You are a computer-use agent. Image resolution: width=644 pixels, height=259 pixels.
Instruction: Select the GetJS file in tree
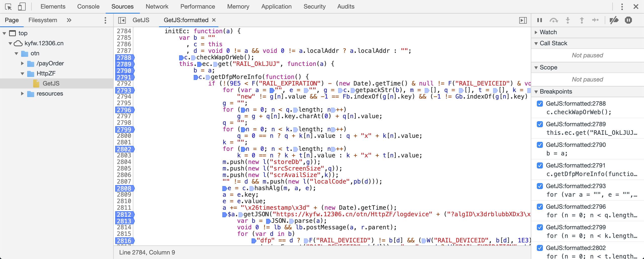(x=51, y=83)
